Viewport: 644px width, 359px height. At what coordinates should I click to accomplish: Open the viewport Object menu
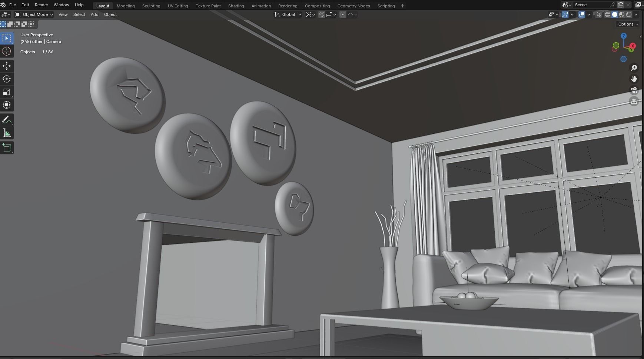110,14
